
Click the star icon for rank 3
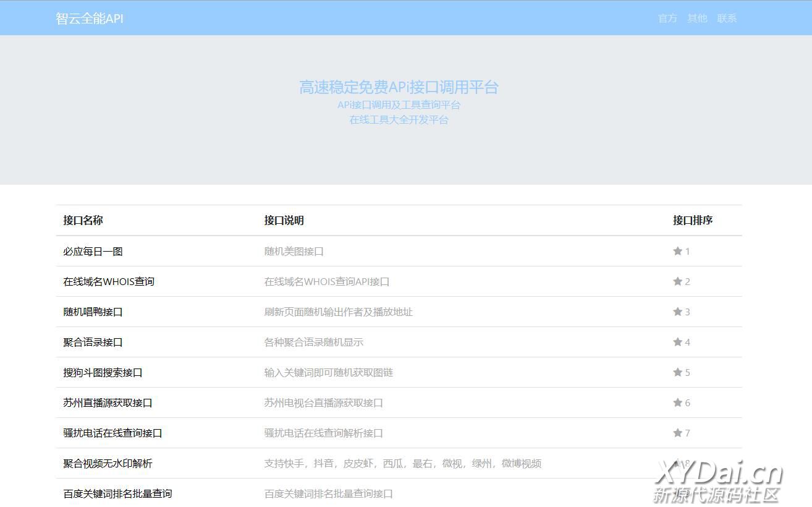tap(677, 312)
